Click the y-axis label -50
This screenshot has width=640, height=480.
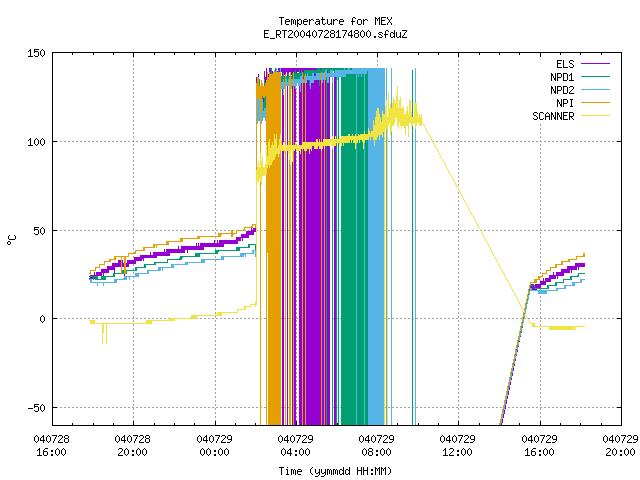click(x=36, y=408)
